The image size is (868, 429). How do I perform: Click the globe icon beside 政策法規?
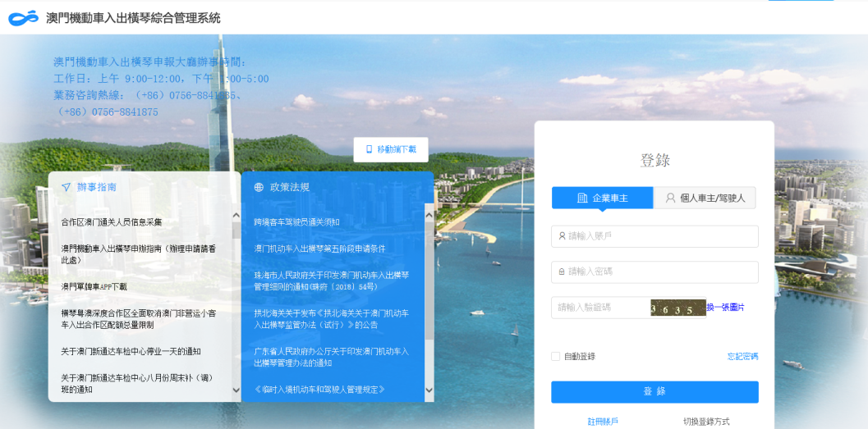tap(259, 187)
